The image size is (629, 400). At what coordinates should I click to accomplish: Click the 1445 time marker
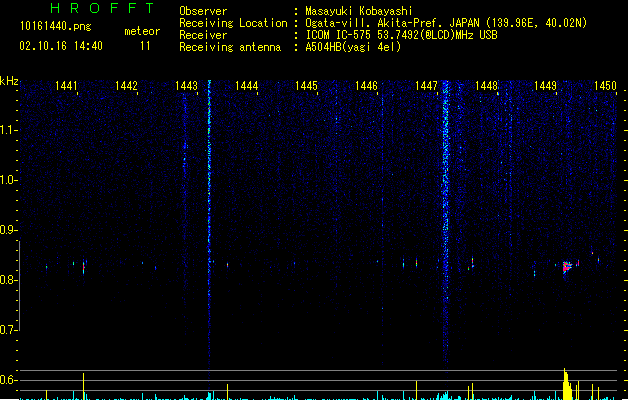pyautogui.click(x=306, y=86)
